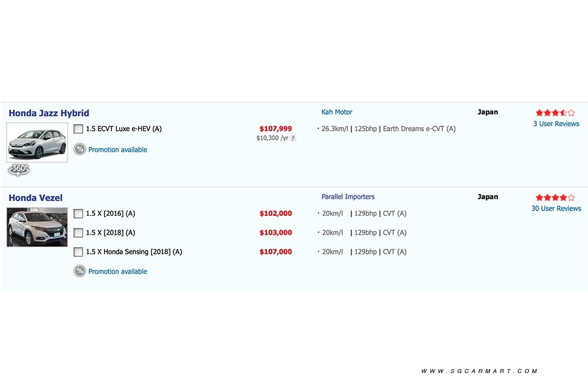Click the $10,300 /yr depreciation text
This screenshot has width=588, height=392.
[272, 138]
